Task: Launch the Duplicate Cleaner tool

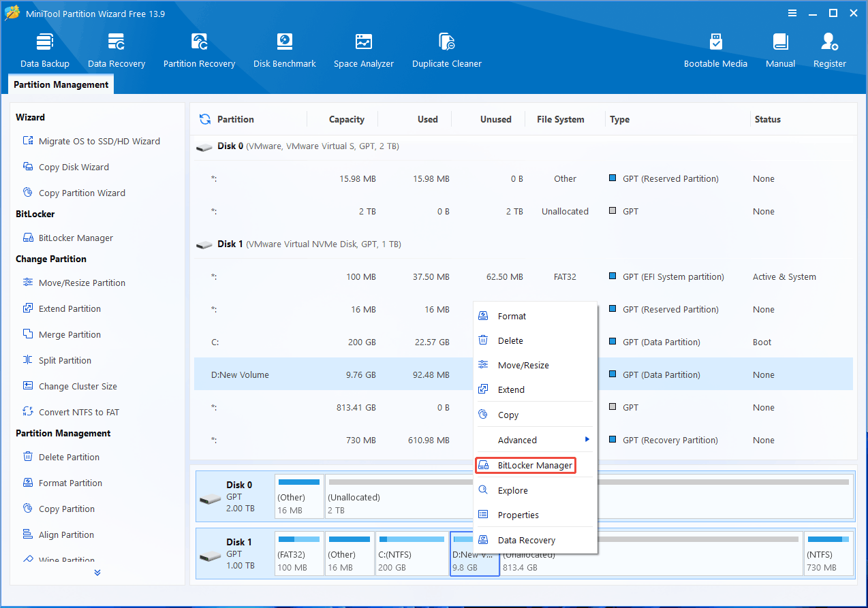Action: pos(447,50)
